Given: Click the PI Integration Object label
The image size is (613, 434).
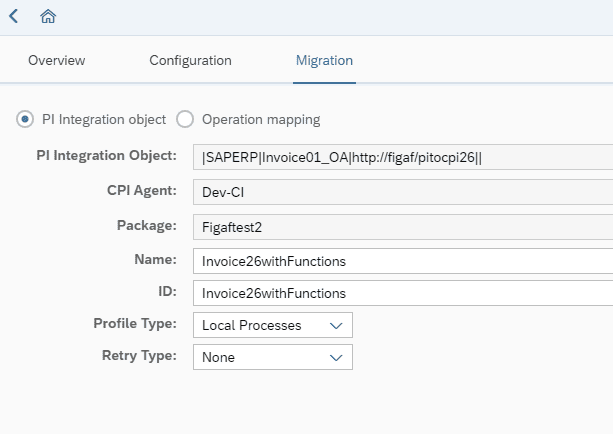Looking at the screenshot, I should click(106, 156).
